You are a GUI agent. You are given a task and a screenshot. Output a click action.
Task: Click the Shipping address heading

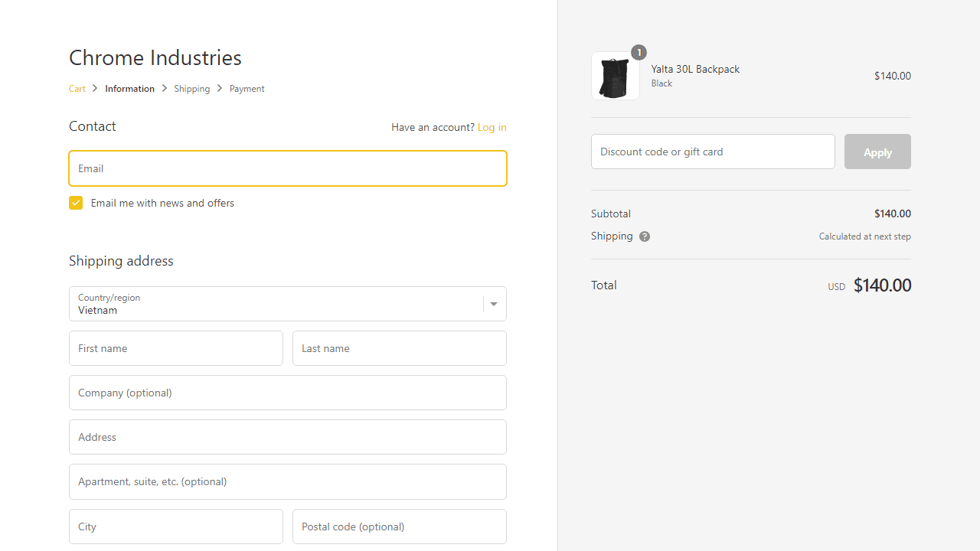[121, 261]
